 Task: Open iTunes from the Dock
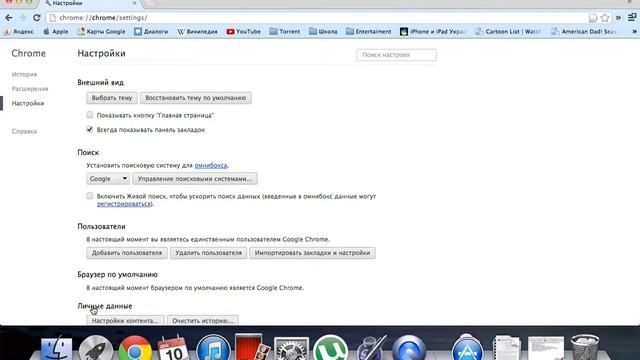pos(213,348)
